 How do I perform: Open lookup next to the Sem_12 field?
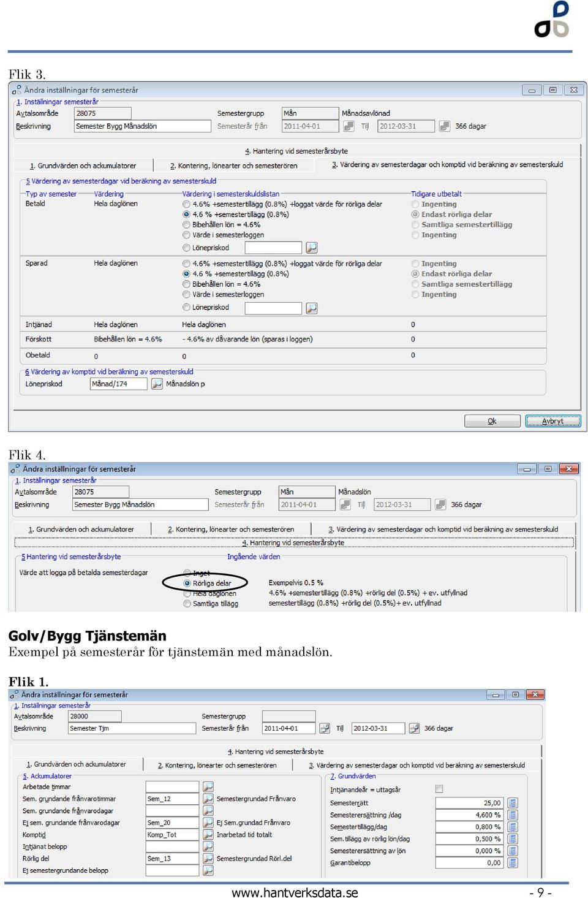pos(208,799)
